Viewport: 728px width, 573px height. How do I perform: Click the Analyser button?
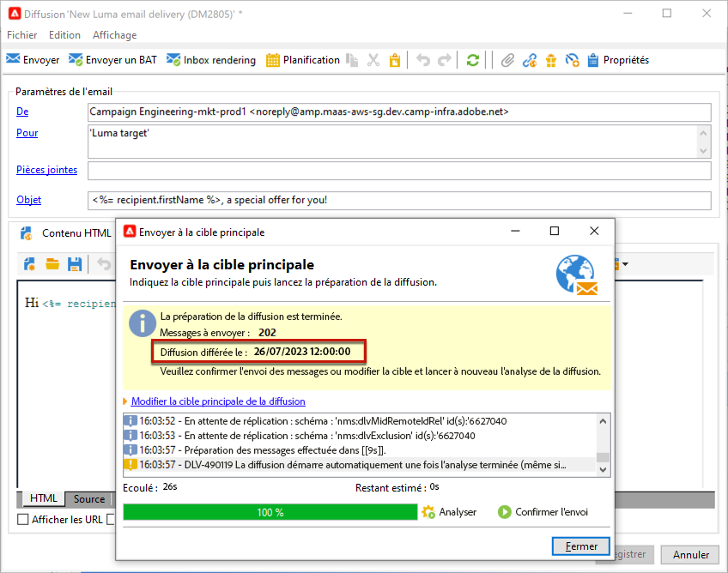tap(450, 512)
